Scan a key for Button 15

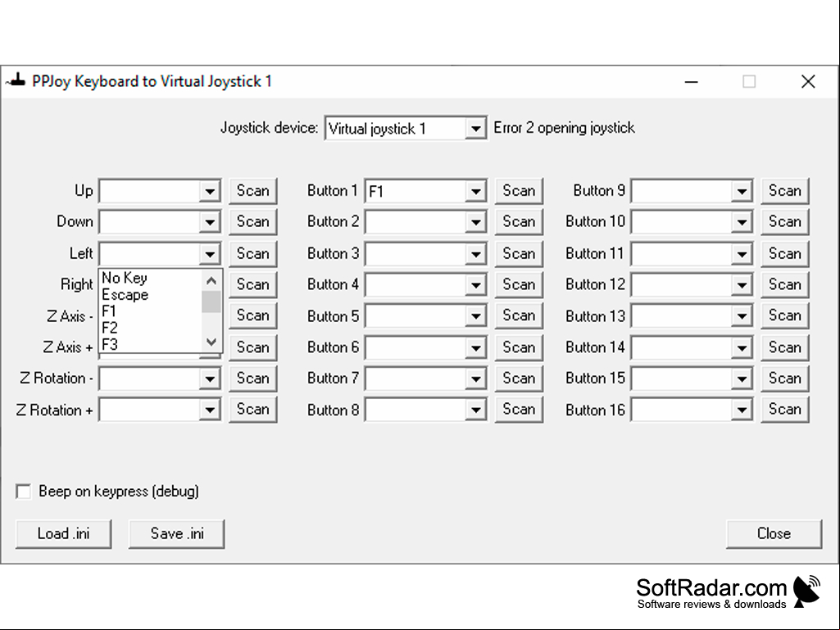click(x=785, y=378)
